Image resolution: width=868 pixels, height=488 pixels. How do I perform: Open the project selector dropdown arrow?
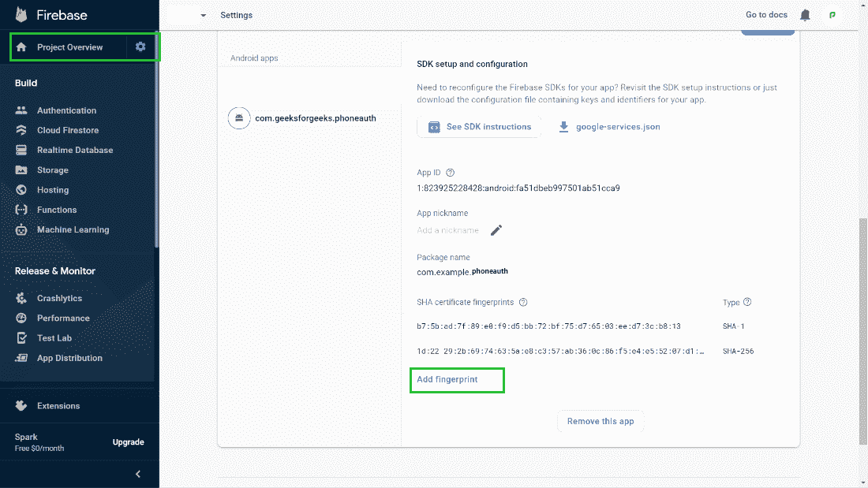pyautogui.click(x=203, y=16)
